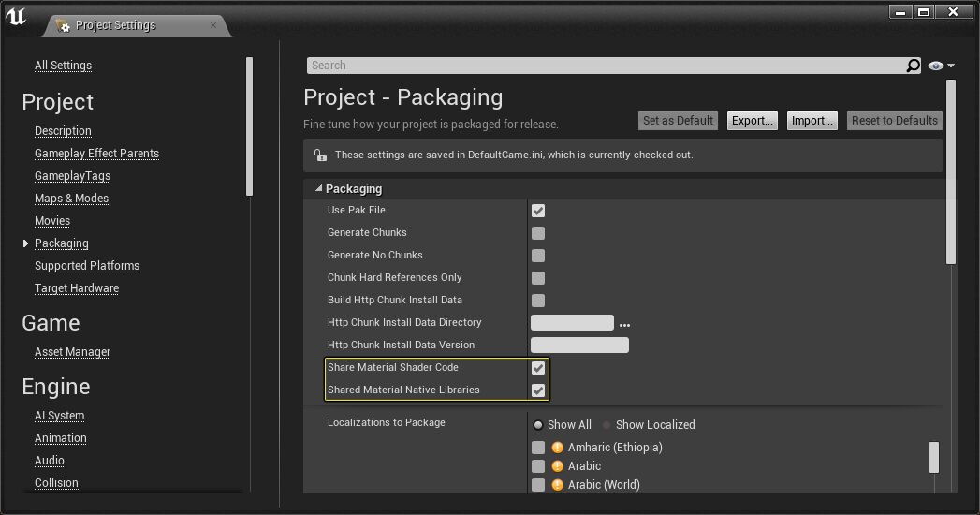The height and width of the screenshot is (515, 980).
Task: Enable the Generate Chunks checkbox
Action: [538, 233]
